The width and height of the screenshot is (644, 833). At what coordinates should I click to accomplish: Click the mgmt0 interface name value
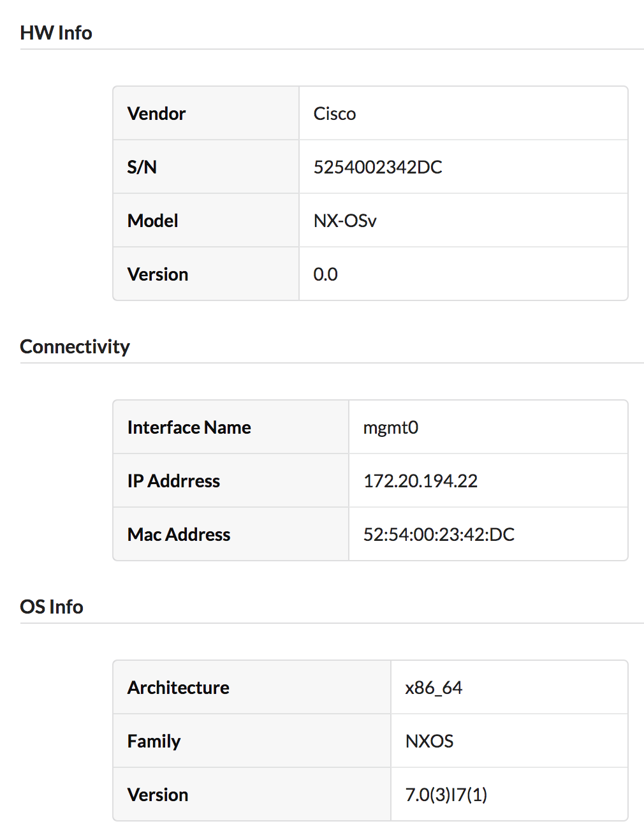390,428
